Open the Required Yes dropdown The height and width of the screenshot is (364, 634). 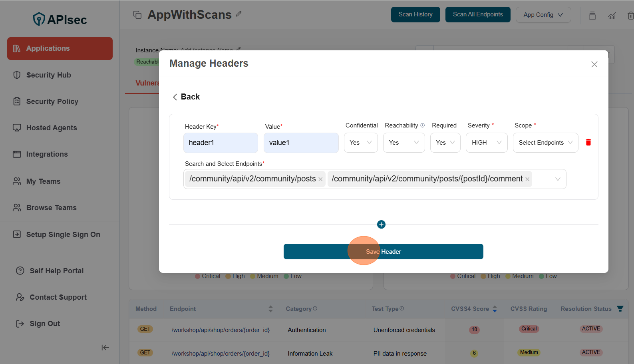pyautogui.click(x=445, y=143)
